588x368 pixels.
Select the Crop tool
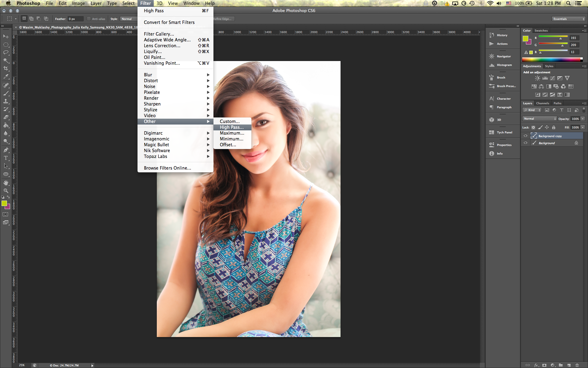click(x=6, y=68)
